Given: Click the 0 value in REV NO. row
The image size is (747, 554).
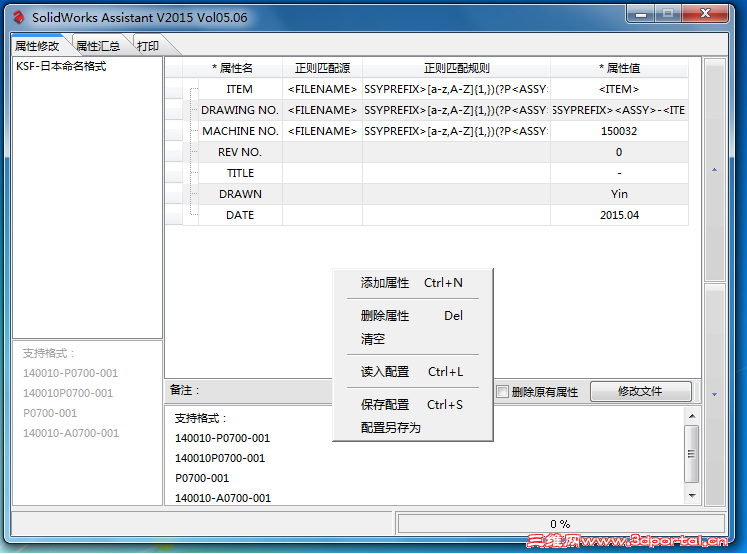Looking at the screenshot, I should [619, 152].
